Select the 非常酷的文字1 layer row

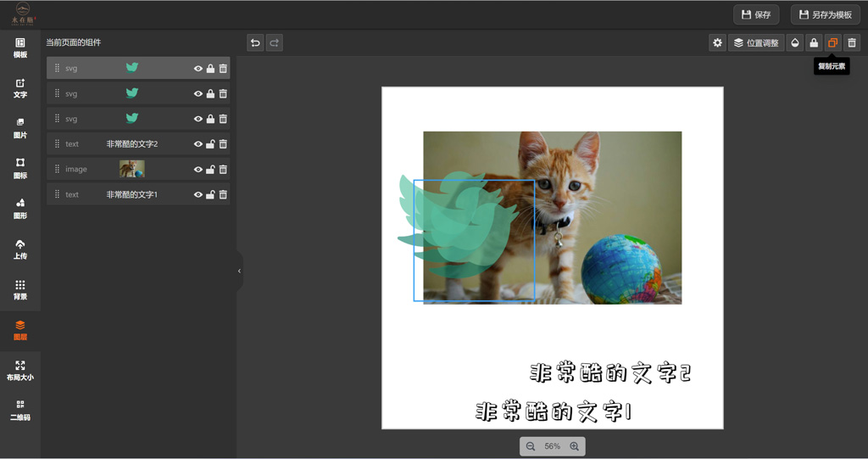(138, 194)
